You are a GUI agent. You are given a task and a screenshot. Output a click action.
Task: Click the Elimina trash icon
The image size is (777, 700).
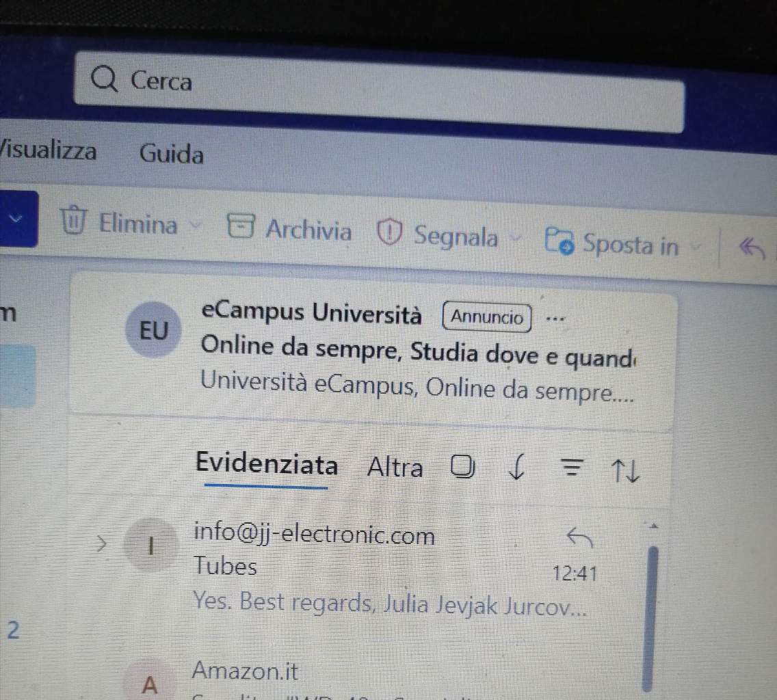[73, 219]
